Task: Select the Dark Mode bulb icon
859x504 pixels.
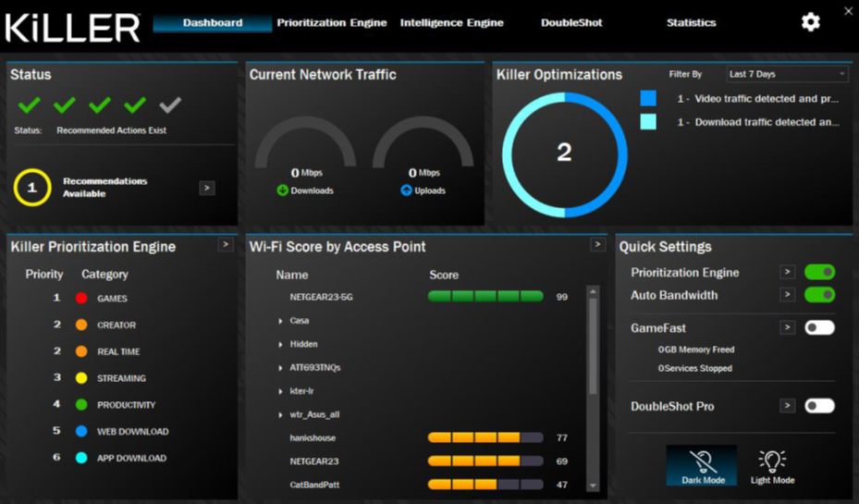Action: 703,461
